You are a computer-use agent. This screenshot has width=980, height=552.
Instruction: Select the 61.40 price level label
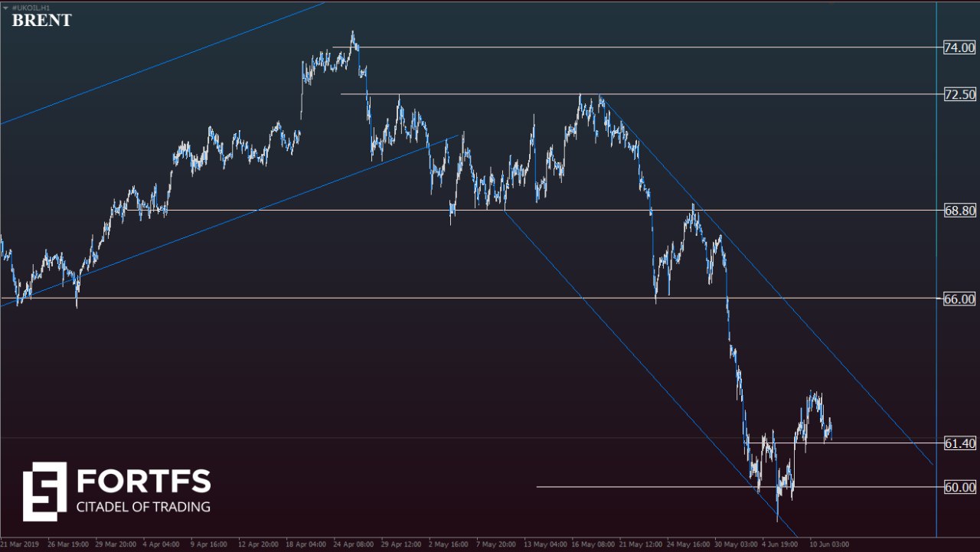pos(959,443)
